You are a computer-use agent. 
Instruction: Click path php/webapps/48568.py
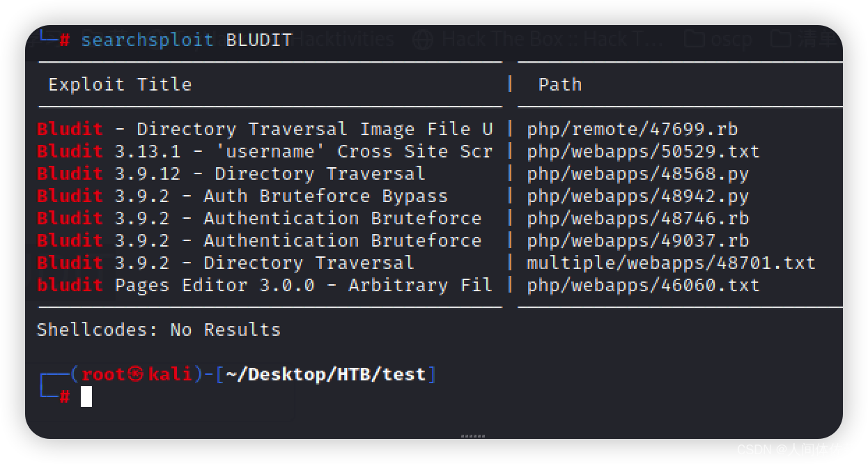(637, 173)
